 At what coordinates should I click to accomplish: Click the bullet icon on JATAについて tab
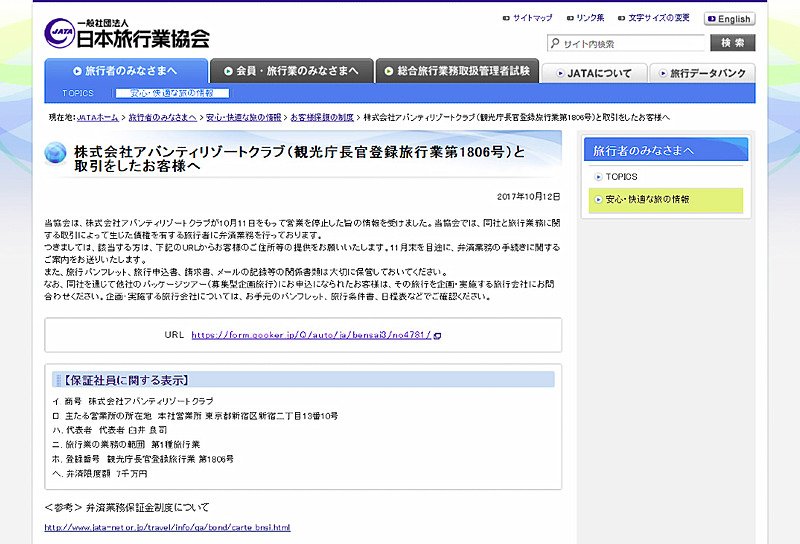click(x=560, y=73)
